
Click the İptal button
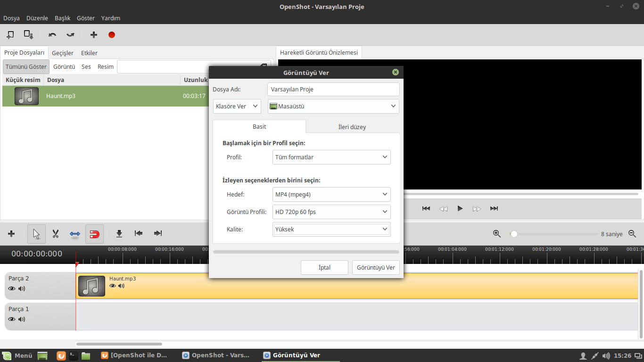[x=324, y=267]
